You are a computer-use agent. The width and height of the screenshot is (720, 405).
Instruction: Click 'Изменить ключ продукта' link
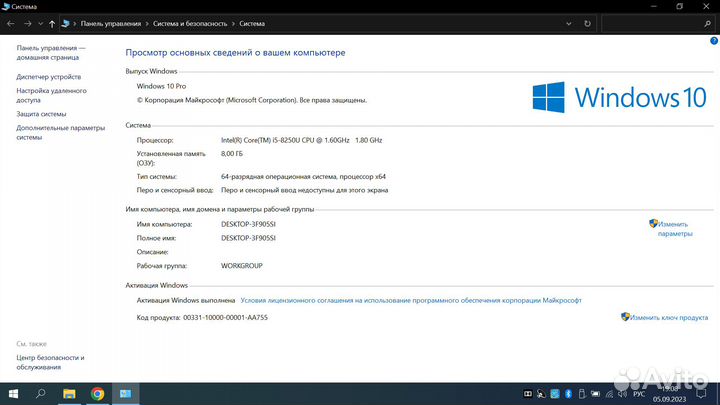[664, 317]
